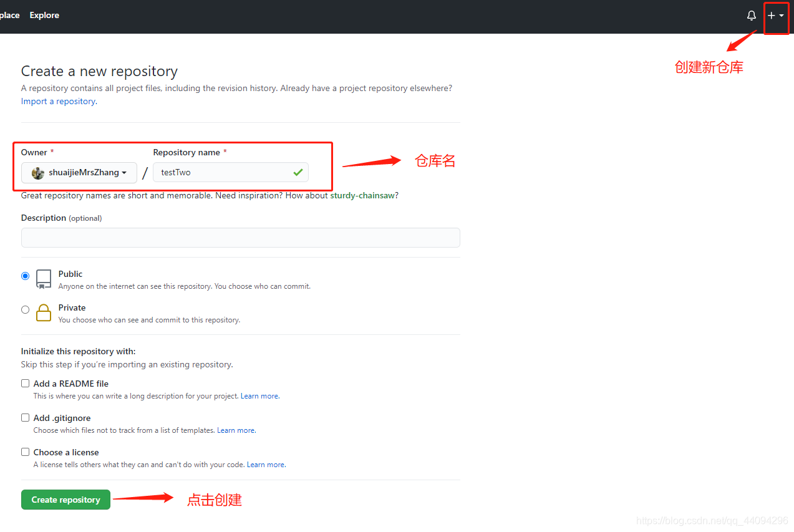Click the Choose a license label text
This screenshot has width=794, height=532.
[66, 452]
